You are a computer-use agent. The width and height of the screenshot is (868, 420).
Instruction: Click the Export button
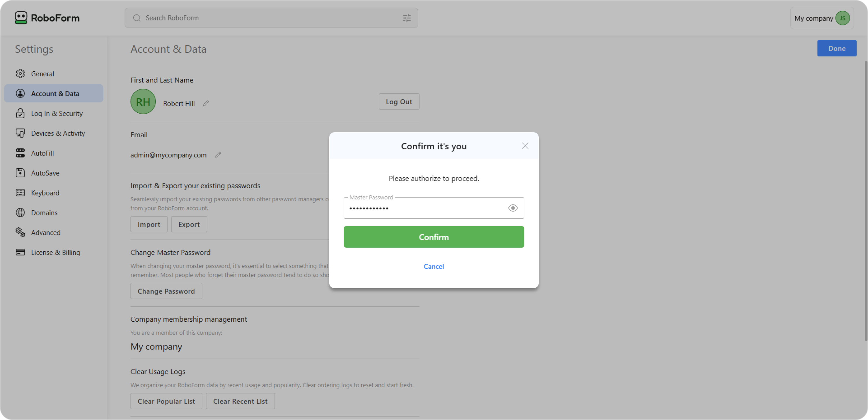pyautogui.click(x=189, y=224)
